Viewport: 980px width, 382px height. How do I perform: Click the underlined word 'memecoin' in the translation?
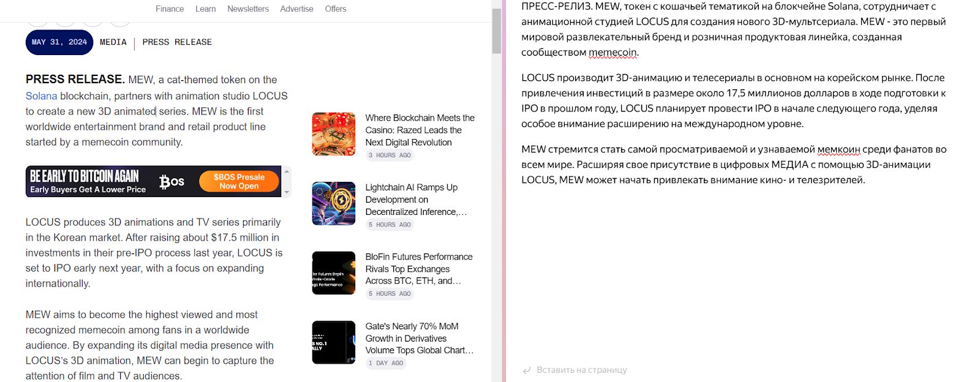tap(612, 53)
